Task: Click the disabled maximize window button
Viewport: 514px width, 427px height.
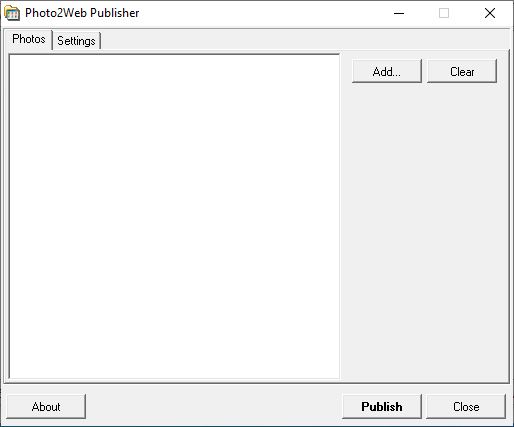Action: (444, 13)
